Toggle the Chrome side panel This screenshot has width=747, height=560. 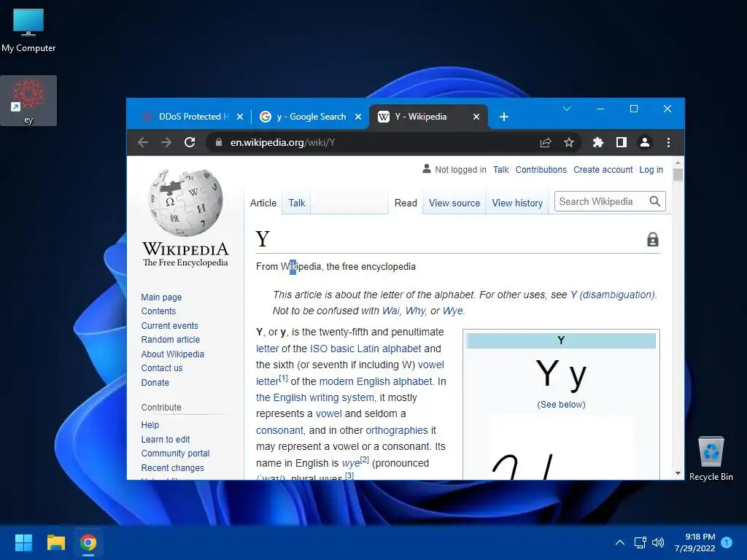coord(622,142)
